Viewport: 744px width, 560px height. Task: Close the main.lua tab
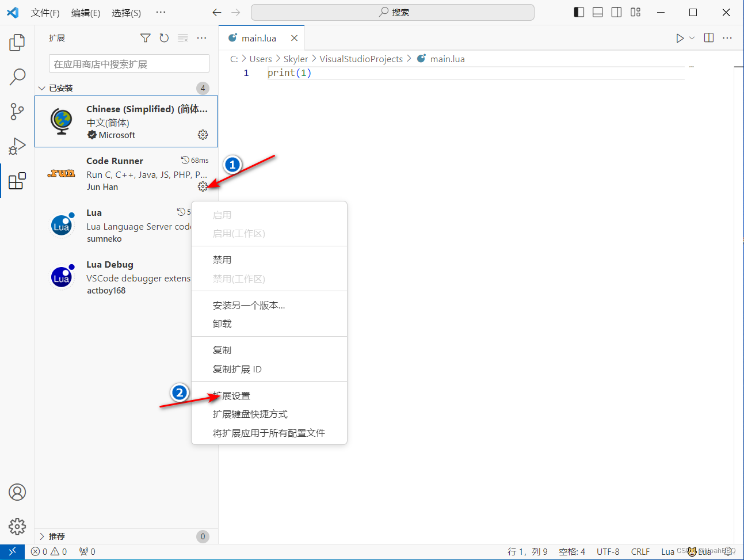(294, 38)
